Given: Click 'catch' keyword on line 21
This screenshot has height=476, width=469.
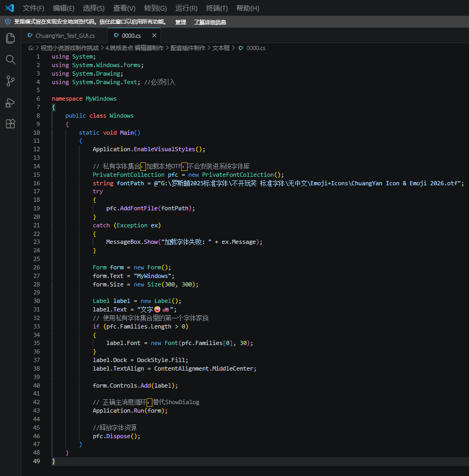Looking at the screenshot, I should click(x=101, y=225).
